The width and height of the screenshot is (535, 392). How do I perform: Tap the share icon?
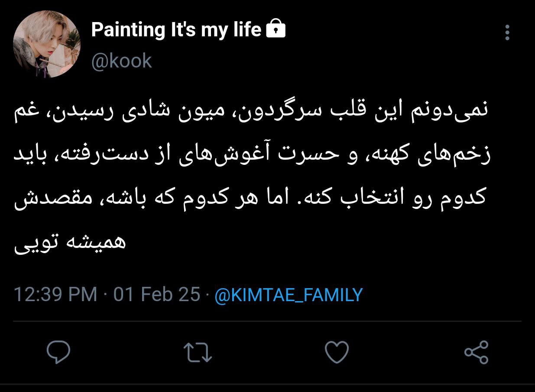click(476, 352)
